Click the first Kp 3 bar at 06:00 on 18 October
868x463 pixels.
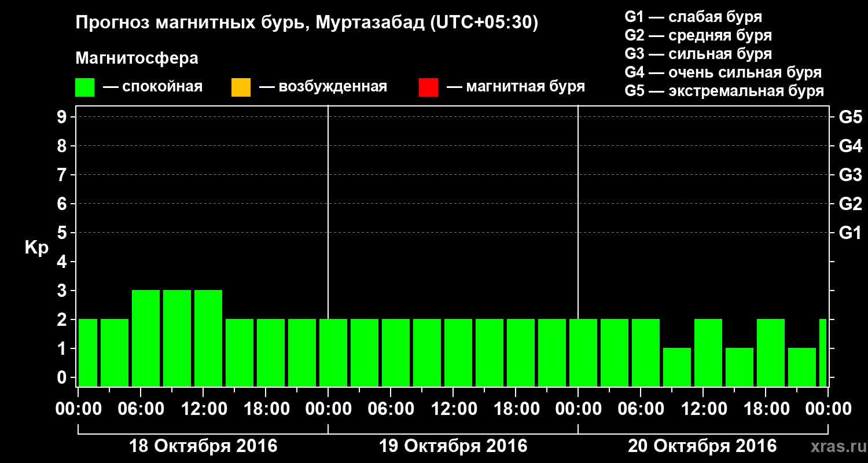point(146,338)
